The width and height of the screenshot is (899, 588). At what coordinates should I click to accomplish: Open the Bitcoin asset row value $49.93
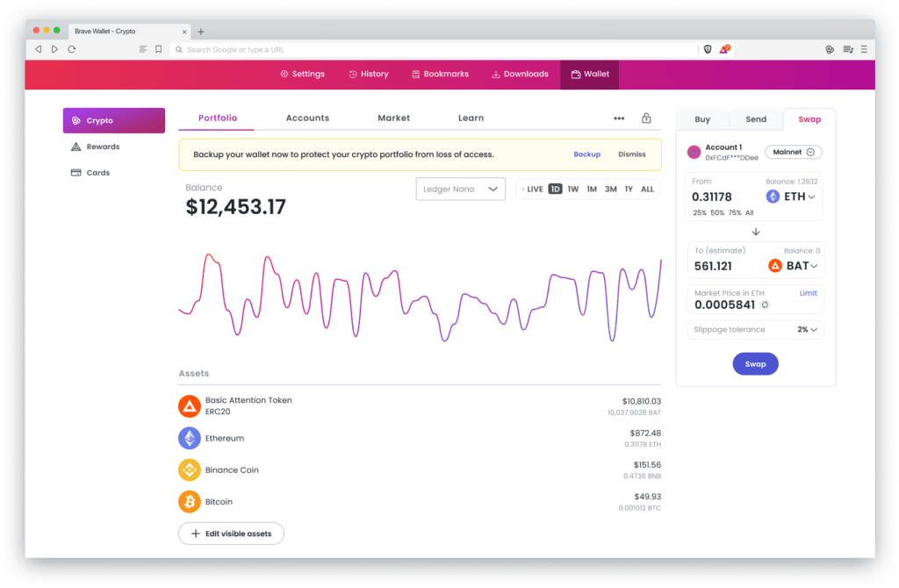[647, 497]
